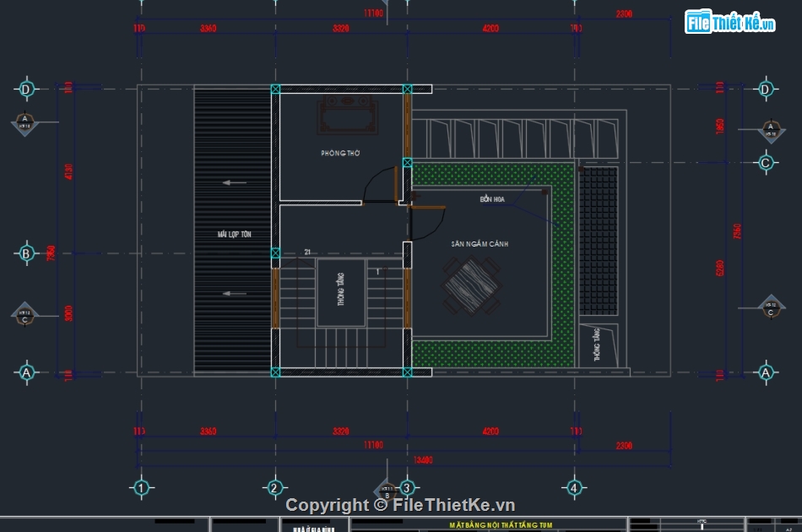Select cyan column marker at grid B-2

pos(275,252)
